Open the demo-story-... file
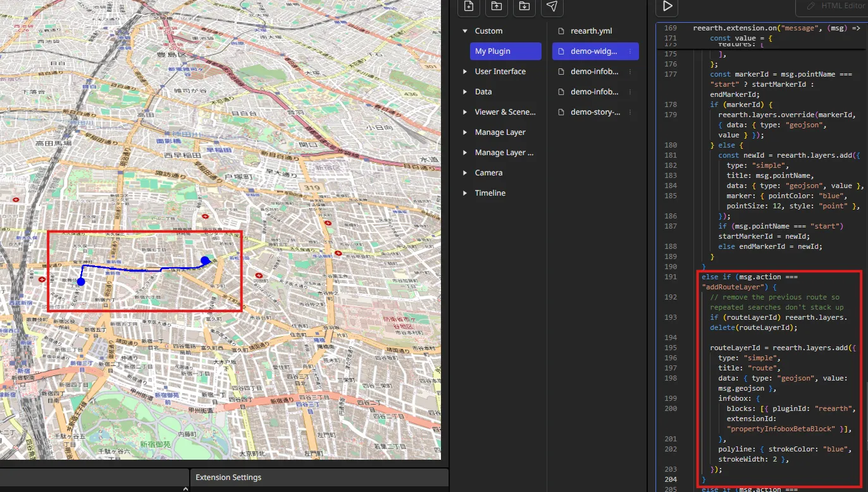 point(595,112)
